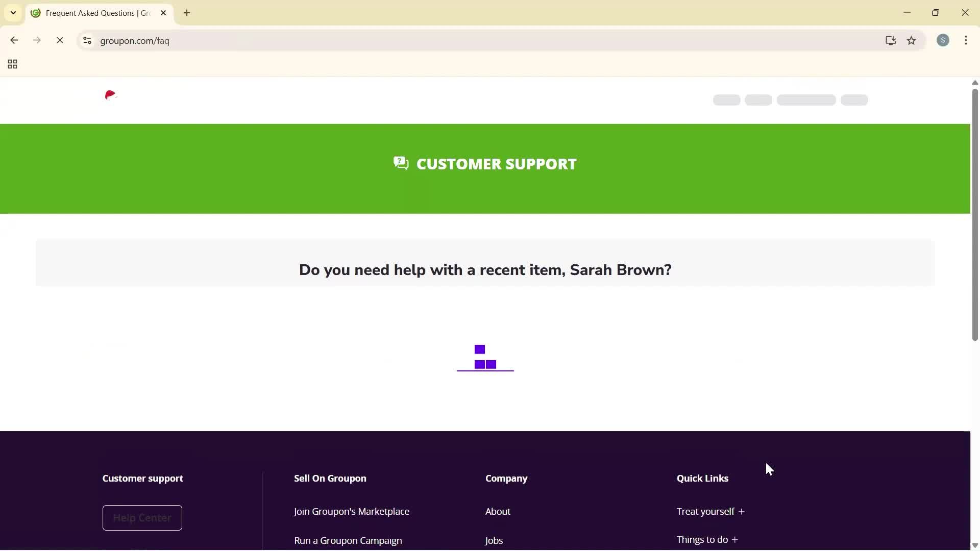Screen dimensions: 980x551
Task: Visit the Jobs page
Action: (x=493, y=540)
